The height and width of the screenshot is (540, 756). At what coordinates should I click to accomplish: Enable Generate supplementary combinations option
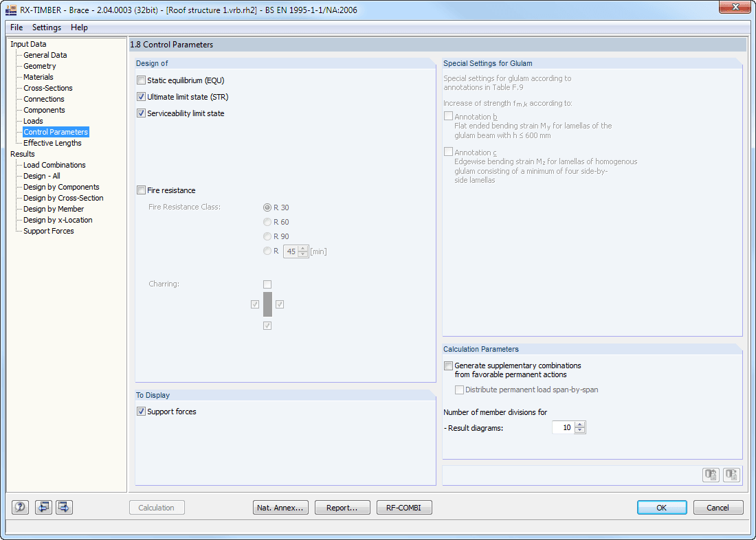click(x=448, y=365)
